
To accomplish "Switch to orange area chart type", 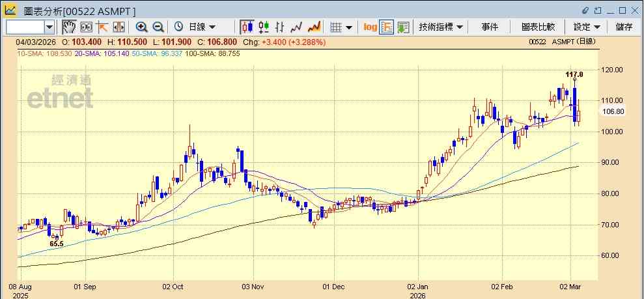I will coord(314,27).
